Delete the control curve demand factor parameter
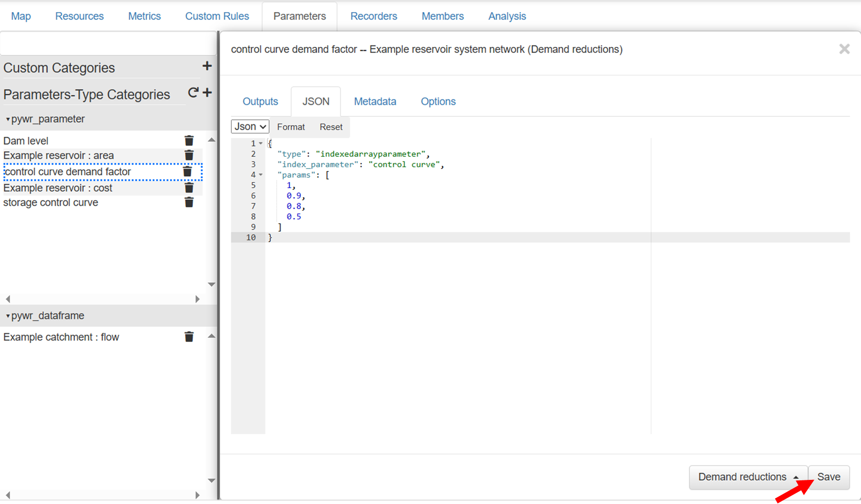This screenshot has width=861, height=504. click(188, 172)
